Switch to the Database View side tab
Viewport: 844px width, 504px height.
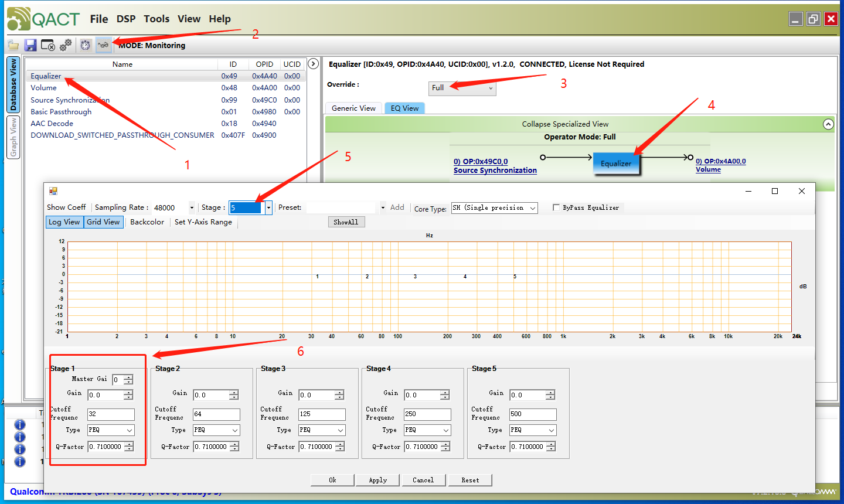pos(13,85)
